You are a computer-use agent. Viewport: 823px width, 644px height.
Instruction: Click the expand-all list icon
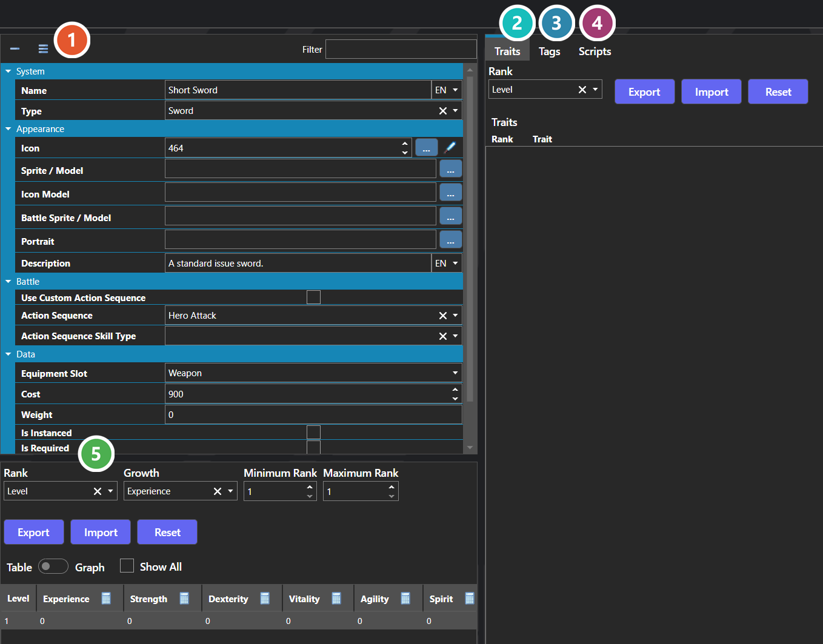pos(43,48)
